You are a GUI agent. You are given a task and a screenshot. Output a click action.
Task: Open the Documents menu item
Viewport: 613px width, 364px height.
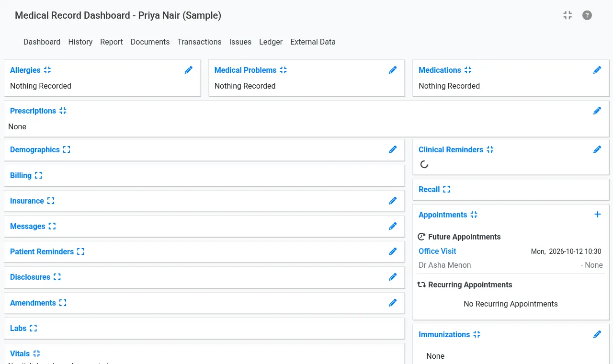(x=150, y=42)
